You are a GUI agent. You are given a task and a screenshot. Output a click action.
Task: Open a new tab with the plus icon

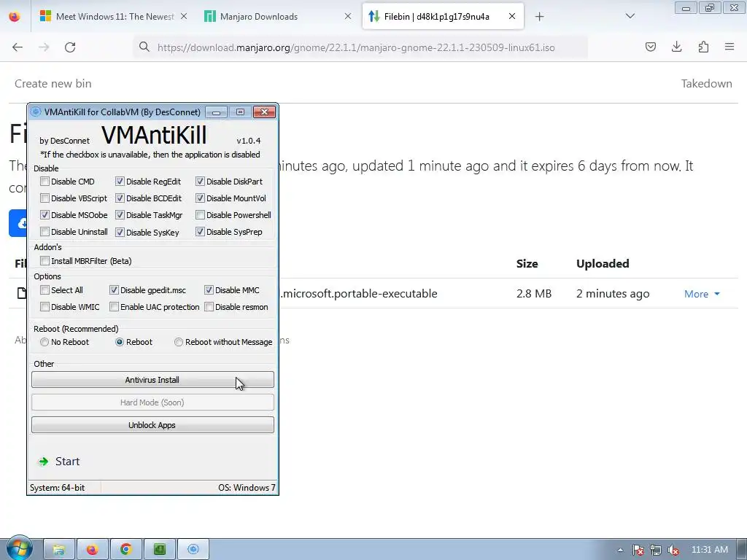tap(539, 17)
